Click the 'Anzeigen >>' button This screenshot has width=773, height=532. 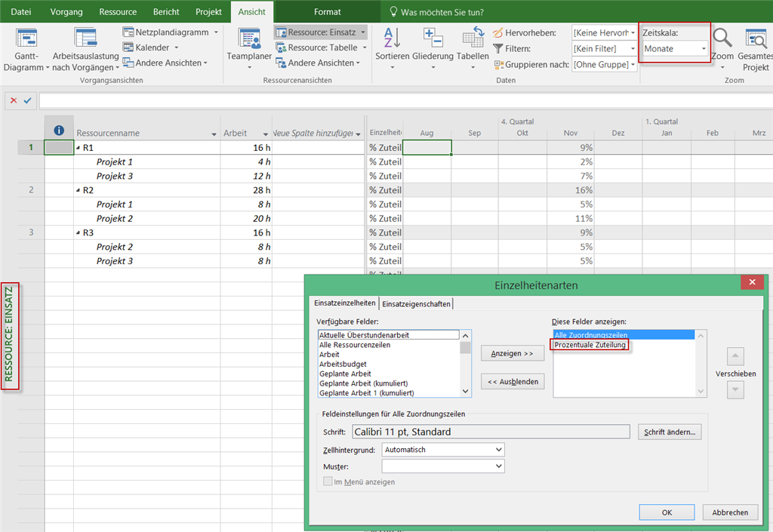click(x=512, y=354)
